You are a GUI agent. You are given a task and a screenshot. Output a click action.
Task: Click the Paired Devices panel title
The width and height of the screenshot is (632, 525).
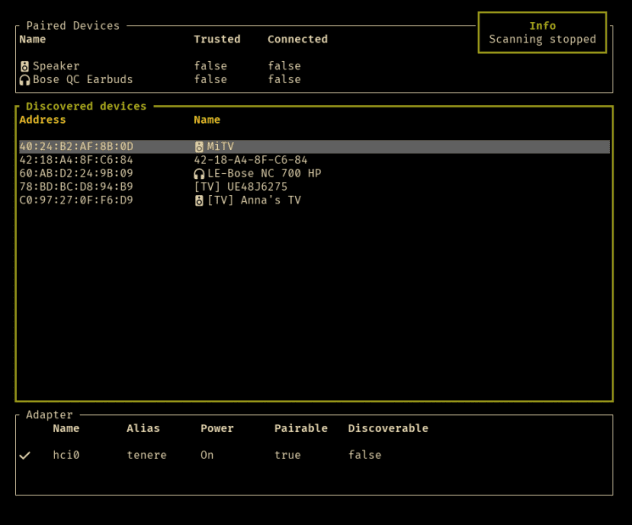pyautogui.click(x=73, y=26)
